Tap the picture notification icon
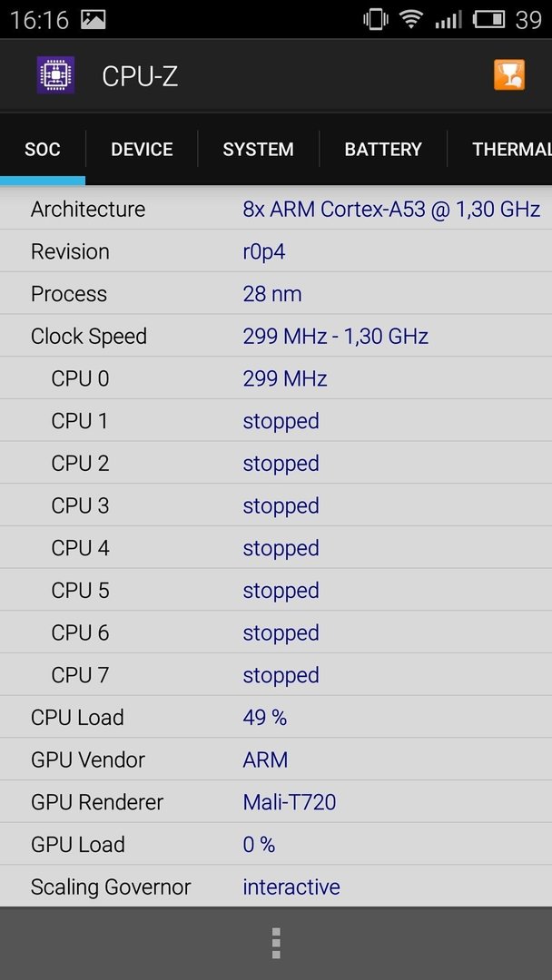Image resolution: width=552 pixels, height=980 pixels. pyautogui.click(x=94, y=20)
